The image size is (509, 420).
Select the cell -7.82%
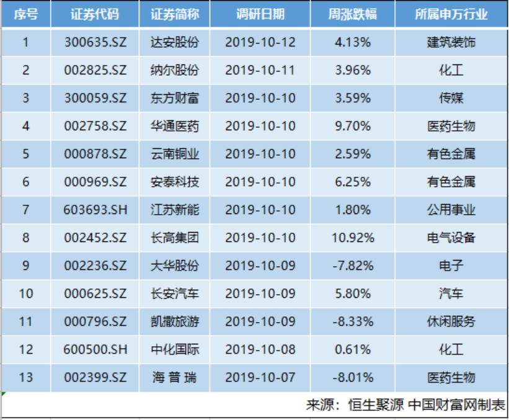pos(353,266)
